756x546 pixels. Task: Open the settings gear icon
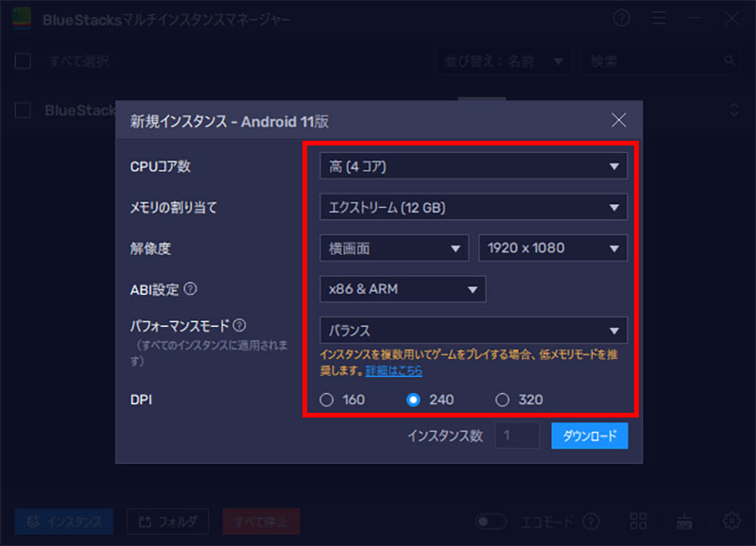(731, 520)
